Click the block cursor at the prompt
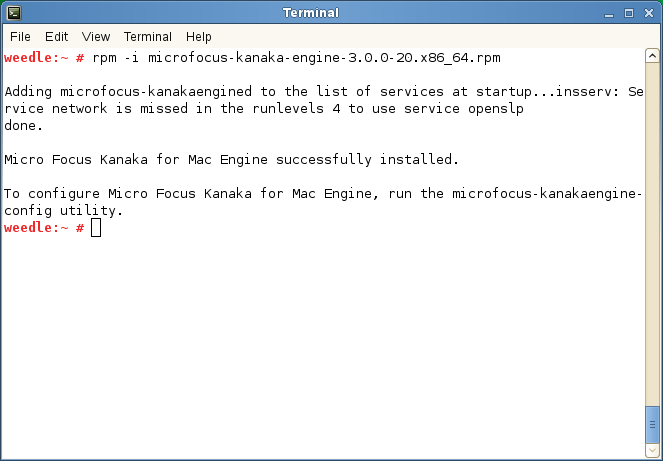 coord(96,228)
